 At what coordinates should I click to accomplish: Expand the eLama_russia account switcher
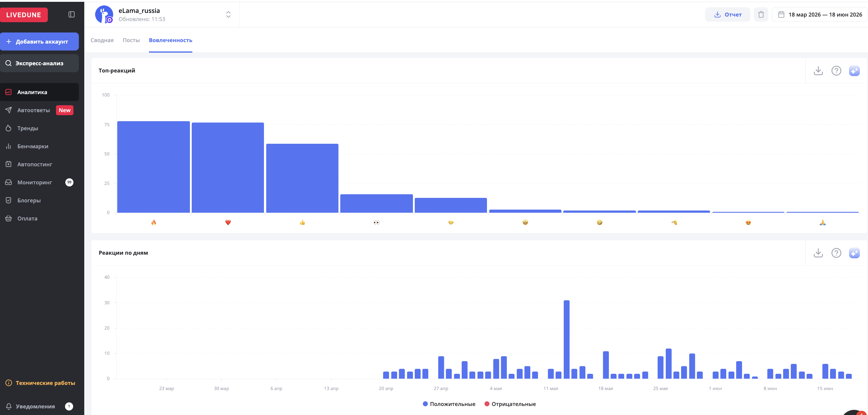pos(228,14)
